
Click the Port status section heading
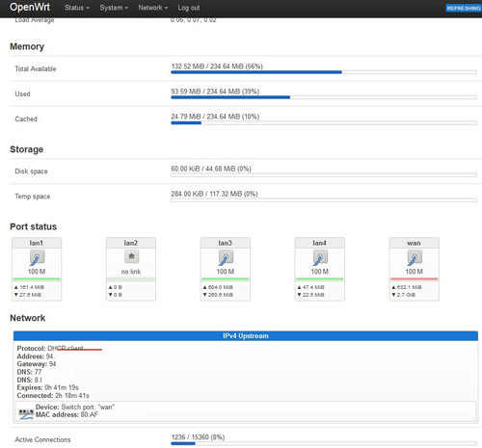34,226
